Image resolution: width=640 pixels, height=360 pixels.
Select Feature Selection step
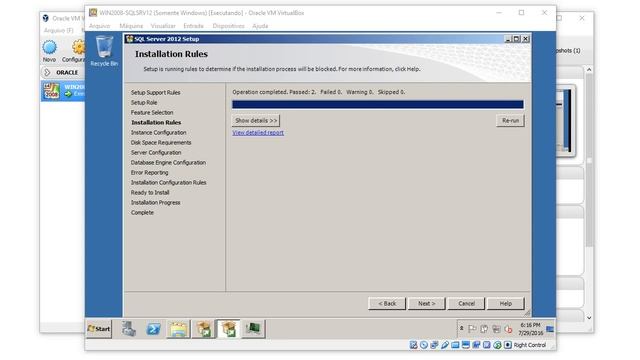coord(152,113)
